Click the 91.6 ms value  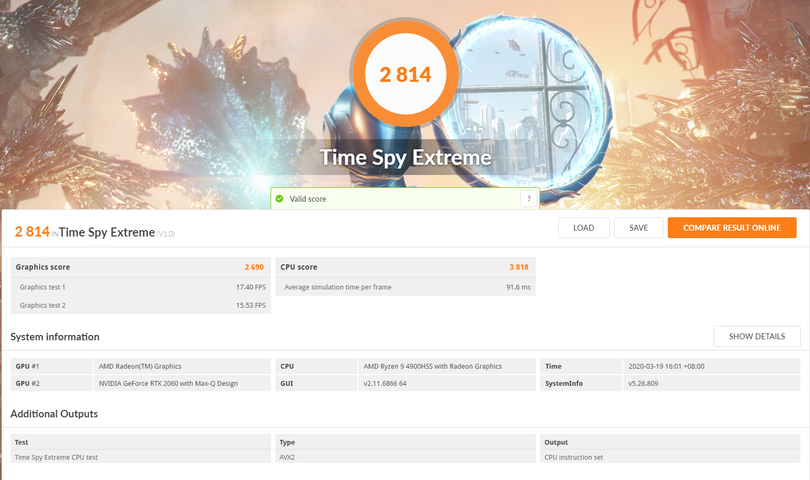[518, 287]
